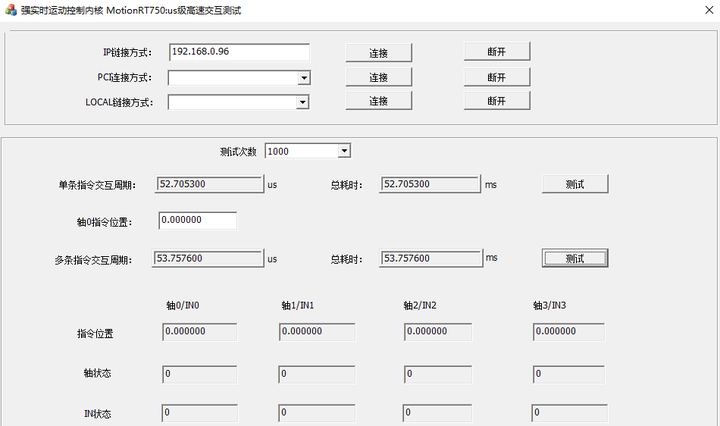Click 指令位置 field under 轴3/IN3
Screen dimensions: 720x426
(569, 331)
